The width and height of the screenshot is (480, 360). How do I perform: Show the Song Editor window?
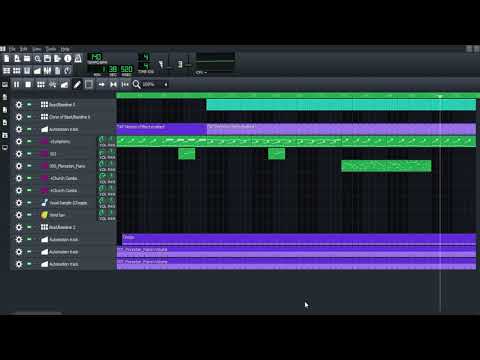[x=7, y=71]
